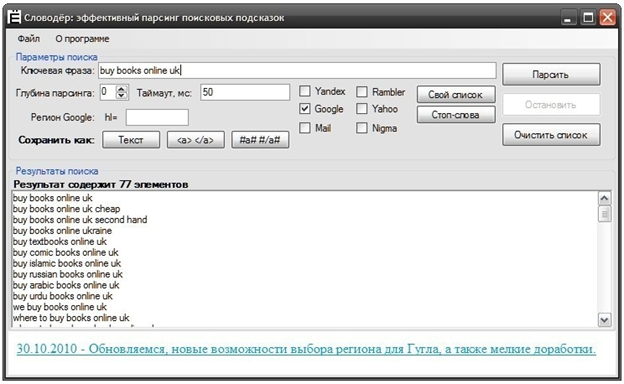Check the Nigma search engine option
This screenshot has width=624, height=384.
(362, 128)
